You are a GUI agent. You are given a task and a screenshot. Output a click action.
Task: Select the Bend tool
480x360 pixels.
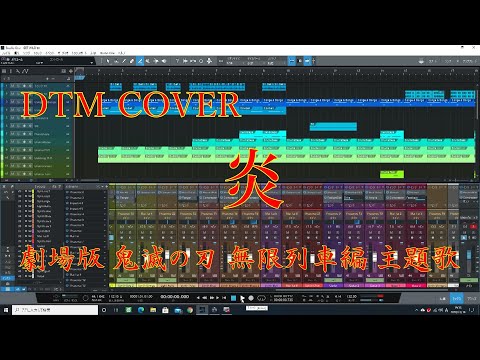[156, 61]
